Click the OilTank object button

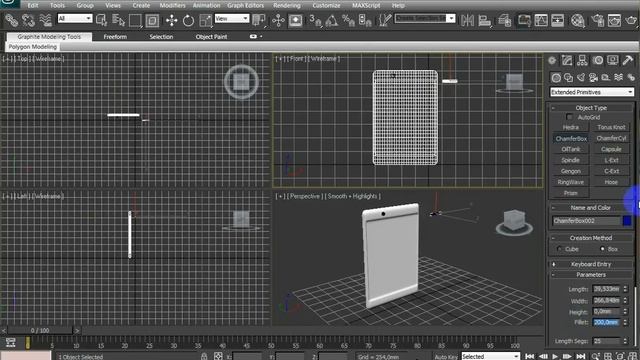(x=571, y=149)
